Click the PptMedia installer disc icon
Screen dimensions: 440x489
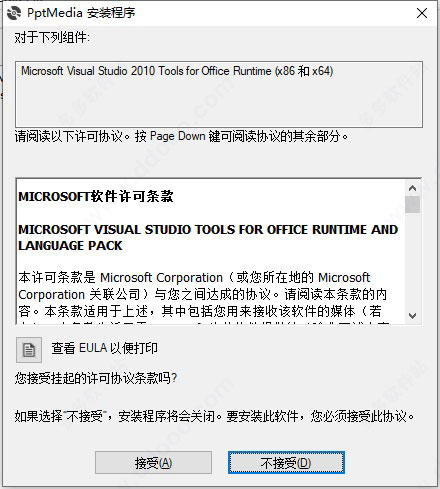click(14, 13)
